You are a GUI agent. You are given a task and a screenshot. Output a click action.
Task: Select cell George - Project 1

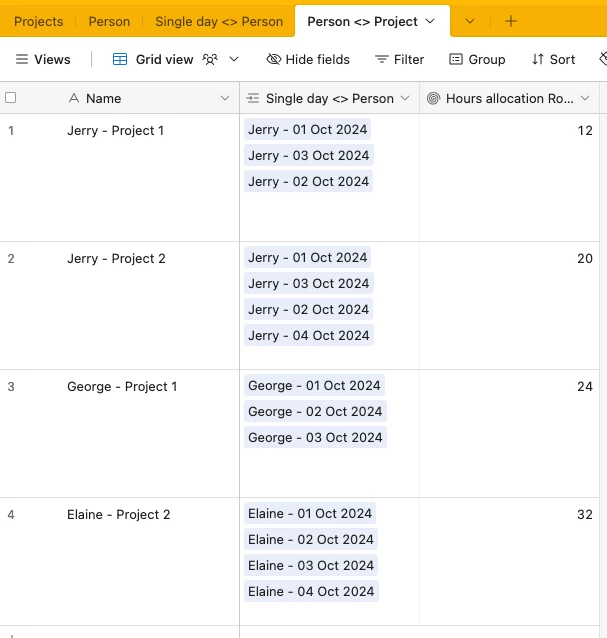point(122,386)
